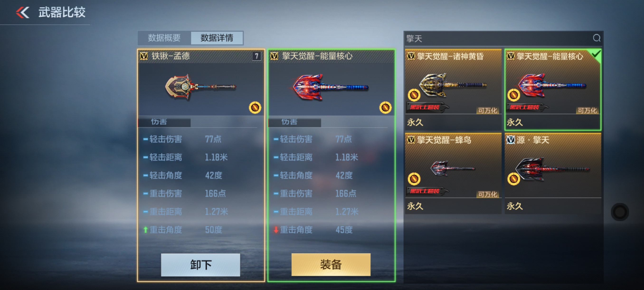The height and width of the screenshot is (290, 644).
Task: Switch to 数据概要 tab
Action: tap(164, 38)
